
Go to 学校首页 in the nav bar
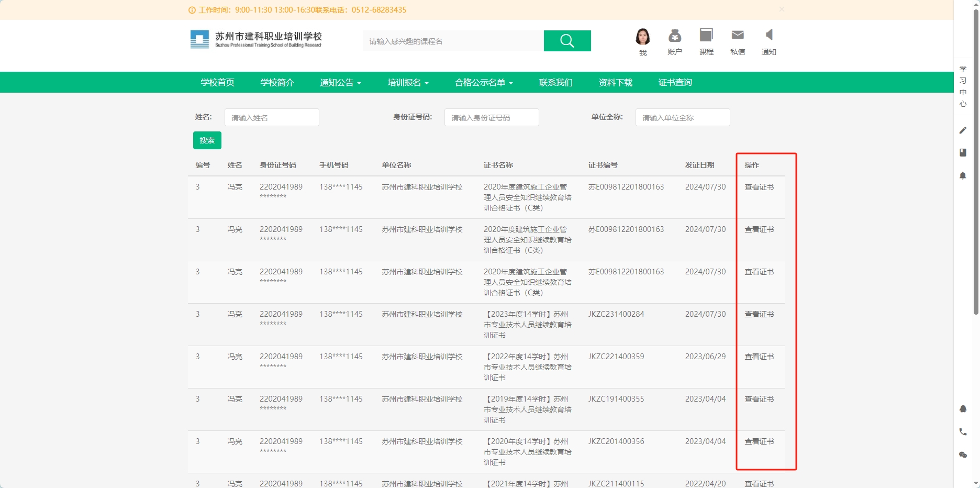coord(218,82)
